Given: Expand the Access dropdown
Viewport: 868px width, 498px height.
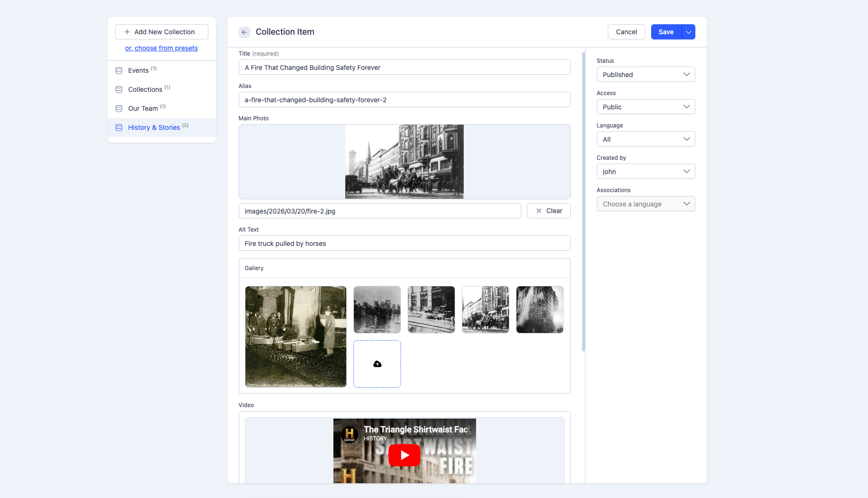Looking at the screenshot, I should pyautogui.click(x=645, y=107).
